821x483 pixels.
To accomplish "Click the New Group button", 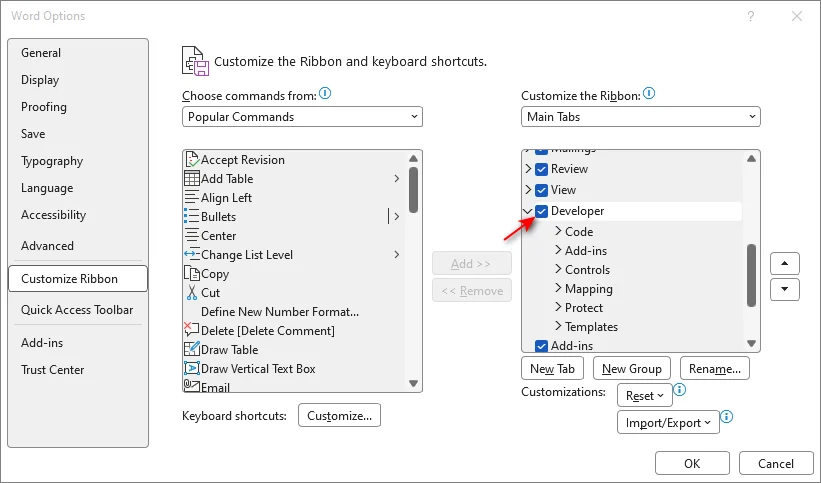I will 631,369.
